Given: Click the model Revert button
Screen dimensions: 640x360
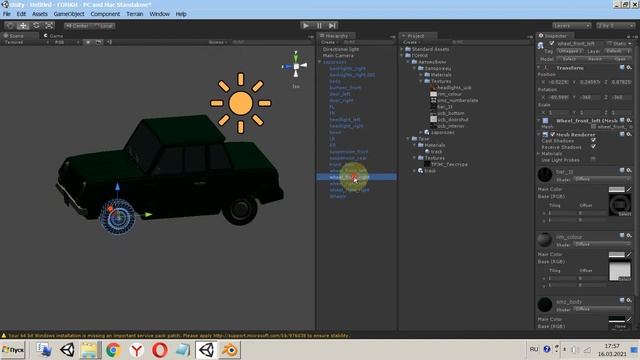Looking at the screenshot, I should tap(595, 59).
